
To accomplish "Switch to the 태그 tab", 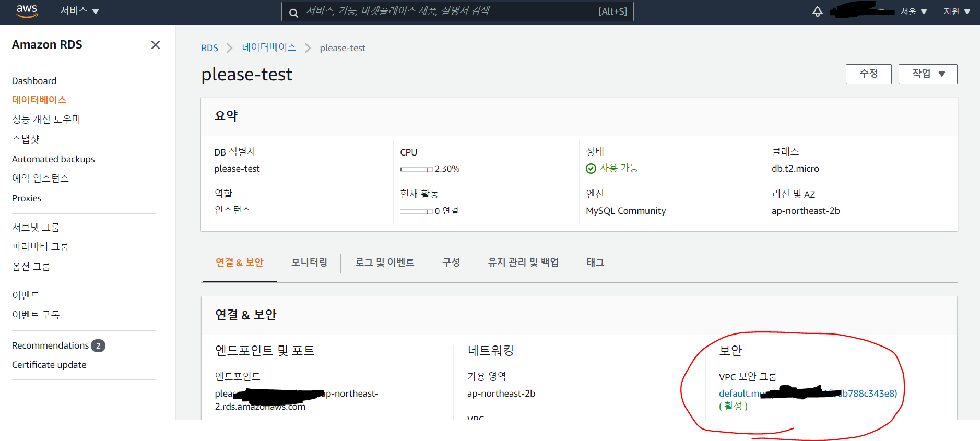I will click(595, 263).
